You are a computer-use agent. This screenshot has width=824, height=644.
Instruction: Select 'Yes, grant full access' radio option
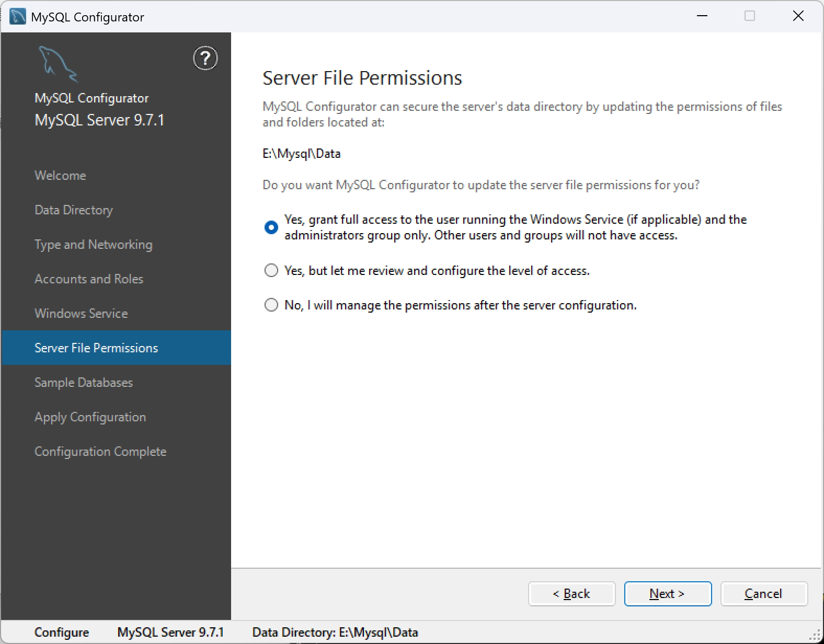271,227
